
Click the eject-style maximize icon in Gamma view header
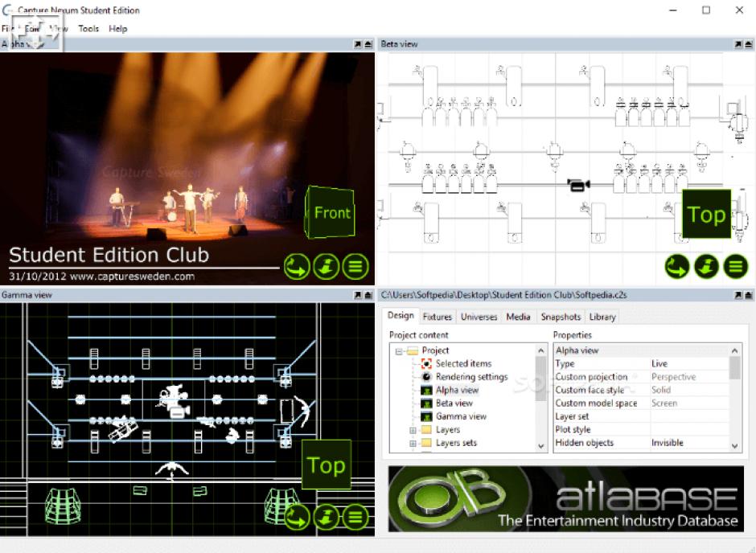click(368, 295)
